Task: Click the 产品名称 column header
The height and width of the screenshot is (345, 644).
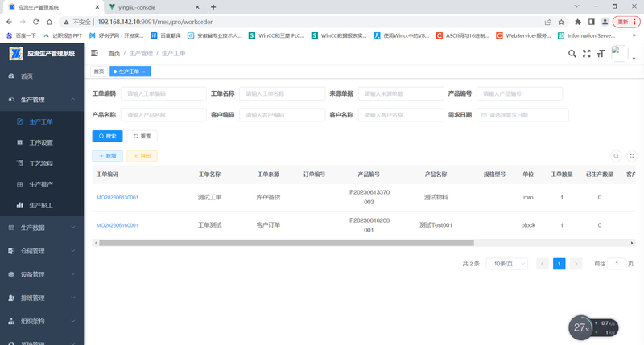Action: click(436, 175)
